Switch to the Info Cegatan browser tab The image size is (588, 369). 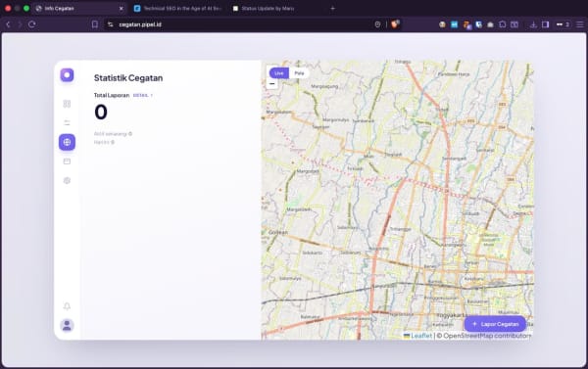tap(79, 8)
